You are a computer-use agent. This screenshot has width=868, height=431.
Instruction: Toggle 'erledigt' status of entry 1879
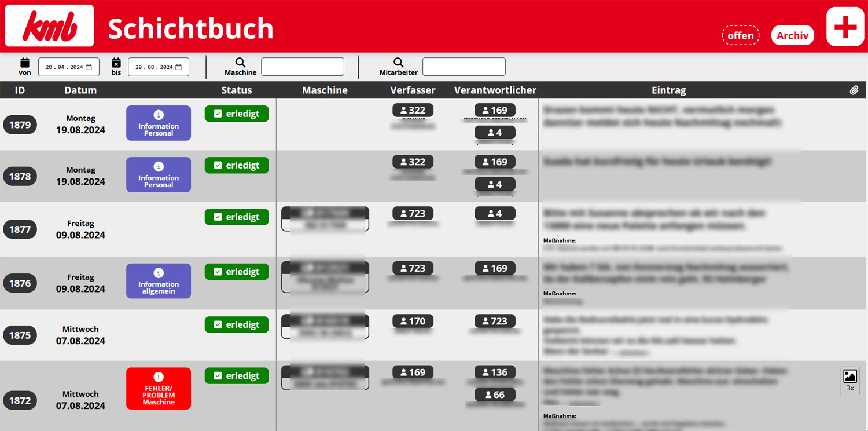pos(237,114)
